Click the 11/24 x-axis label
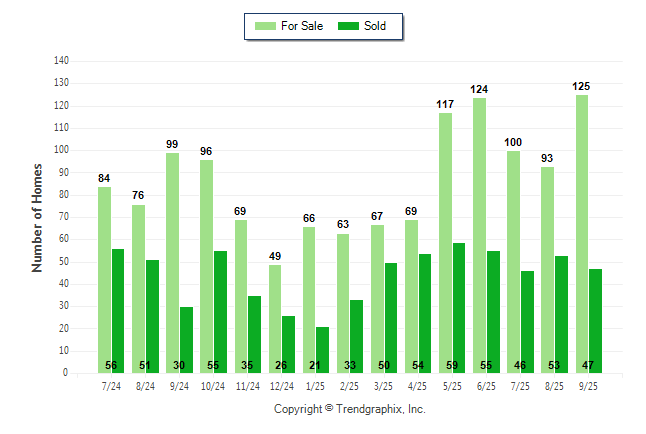The width and height of the screenshot is (646, 434). (x=247, y=385)
